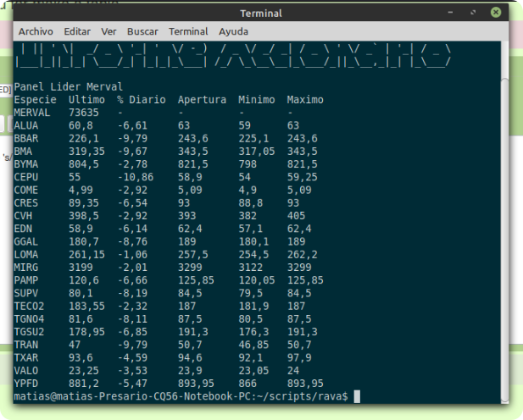Click the 'Minimo' column header
523x420 pixels.
click(x=257, y=100)
